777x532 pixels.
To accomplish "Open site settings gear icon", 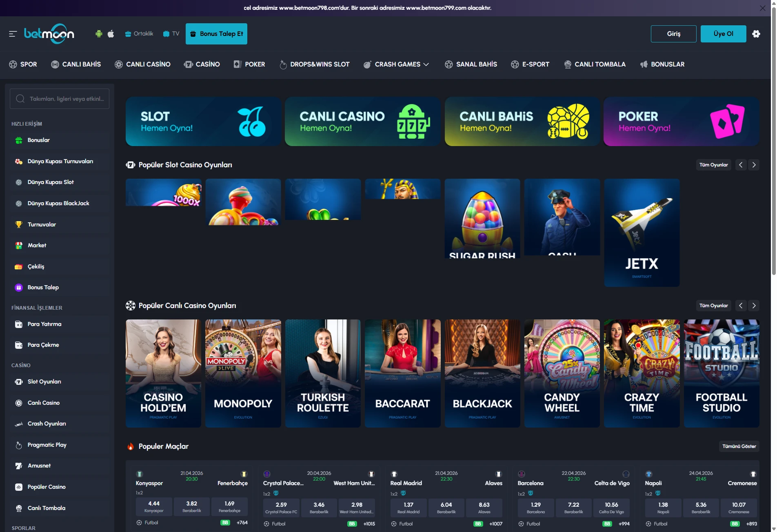I will (x=756, y=34).
